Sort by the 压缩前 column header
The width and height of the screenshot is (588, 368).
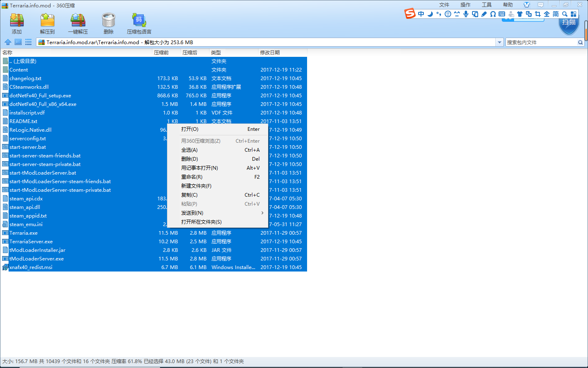point(166,52)
